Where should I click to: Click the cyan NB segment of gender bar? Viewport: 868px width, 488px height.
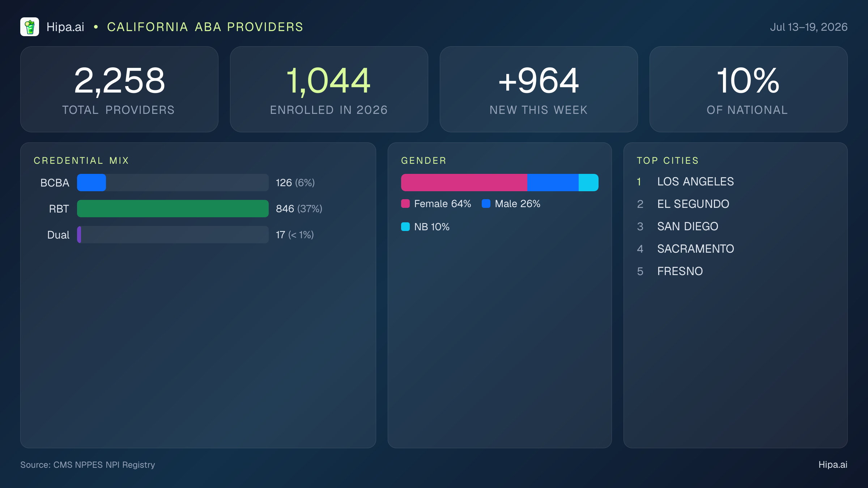(x=588, y=183)
